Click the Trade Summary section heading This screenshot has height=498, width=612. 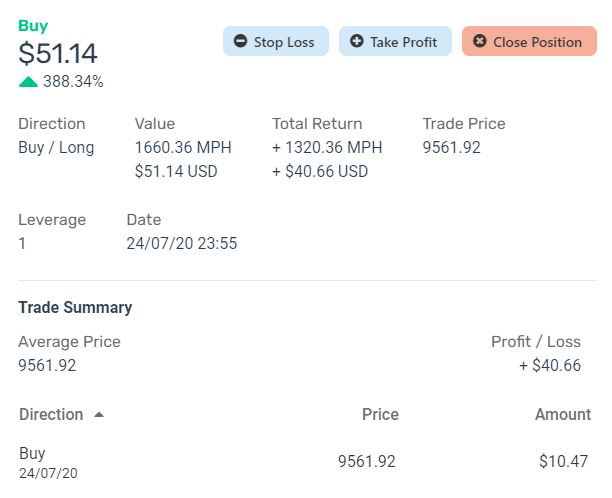[75, 308]
